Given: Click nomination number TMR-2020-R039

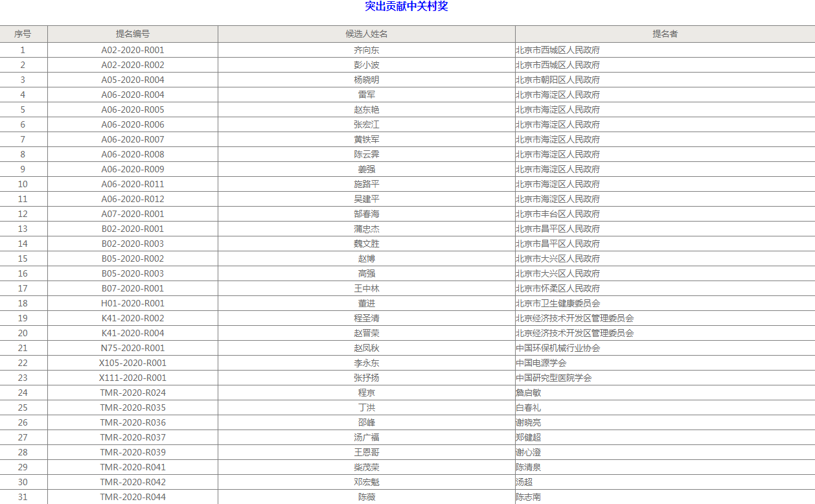Looking at the screenshot, I should coord(133,452).
